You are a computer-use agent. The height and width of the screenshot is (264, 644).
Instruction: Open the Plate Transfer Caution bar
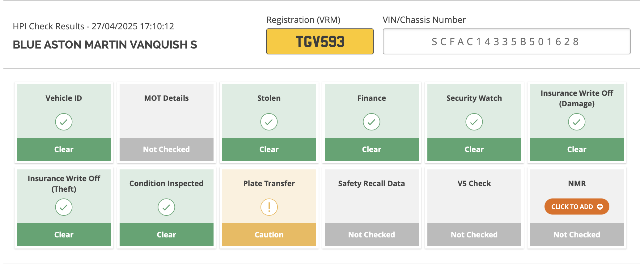[x=269, y=235]
